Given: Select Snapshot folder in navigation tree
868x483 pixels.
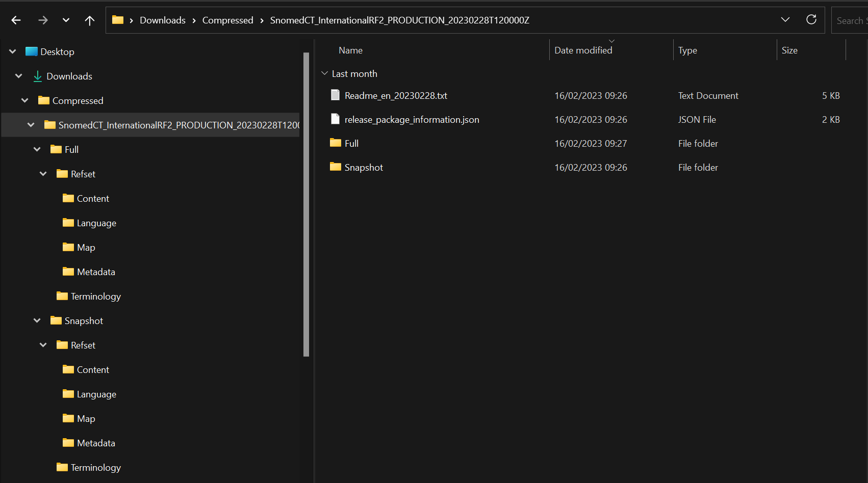Looking at the screenshot, I should pos(84,321).
